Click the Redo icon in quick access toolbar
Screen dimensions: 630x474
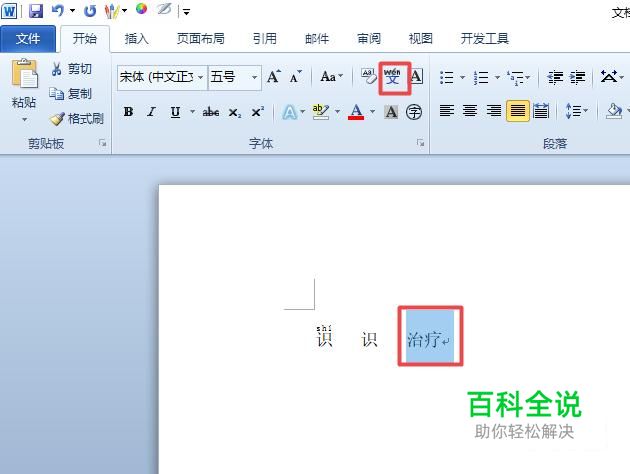pos(90,11)
